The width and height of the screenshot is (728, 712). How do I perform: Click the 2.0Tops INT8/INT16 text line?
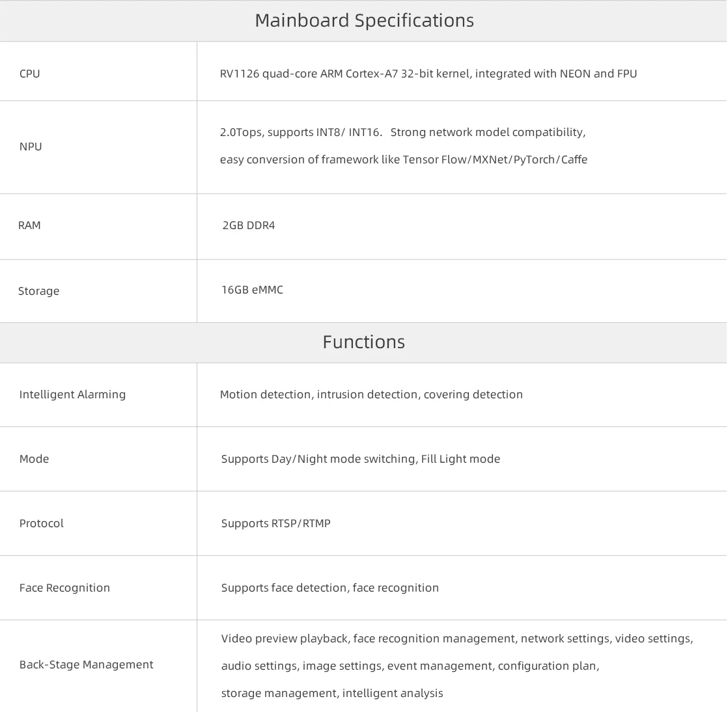[402, 132]
